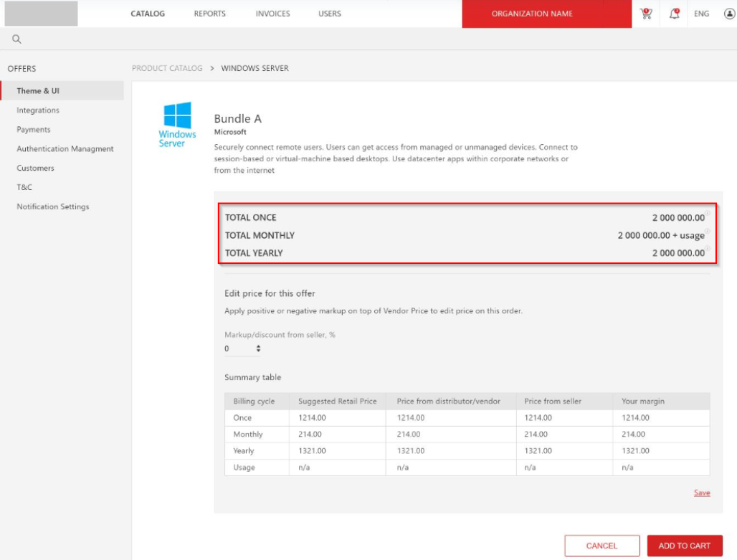Click the OFFERS sidebar heading

coord(22,69)
